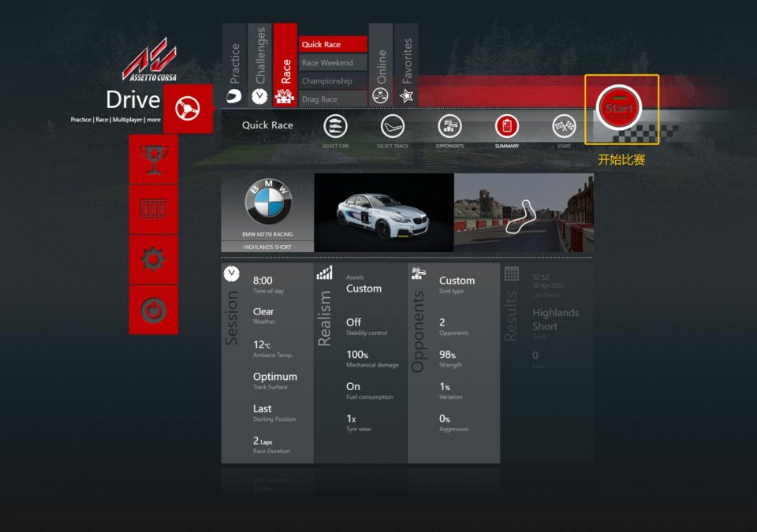Click the 8:00 Time of day value
Image resolution: width=757 pixels, height=532 pixels.
(263, 281)
